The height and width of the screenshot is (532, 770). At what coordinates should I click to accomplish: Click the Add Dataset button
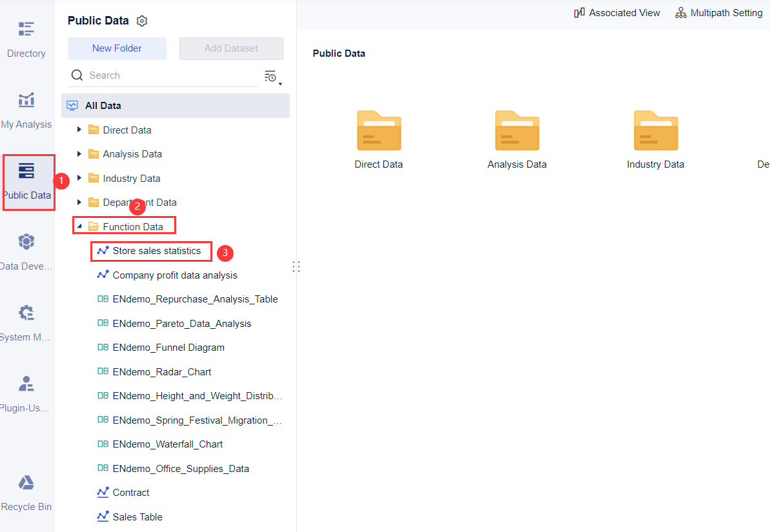[231, 48]
